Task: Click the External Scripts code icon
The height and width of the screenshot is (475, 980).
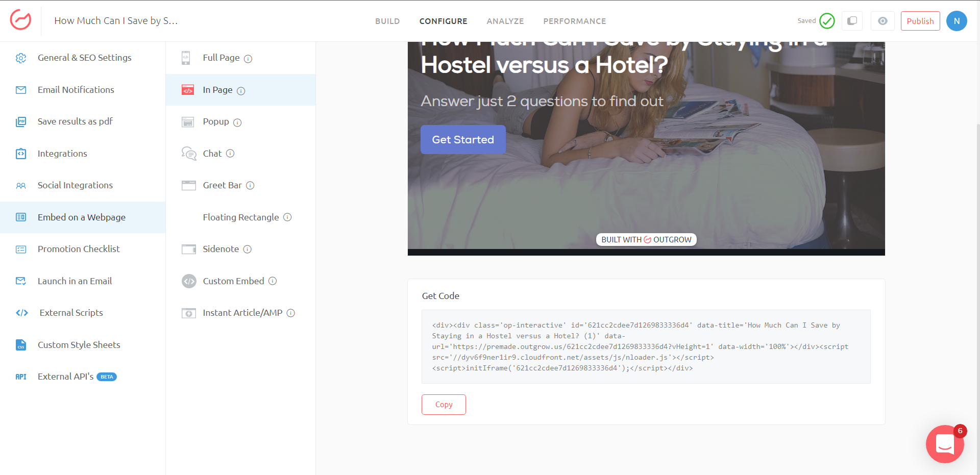Action: [x=22, y=313]
